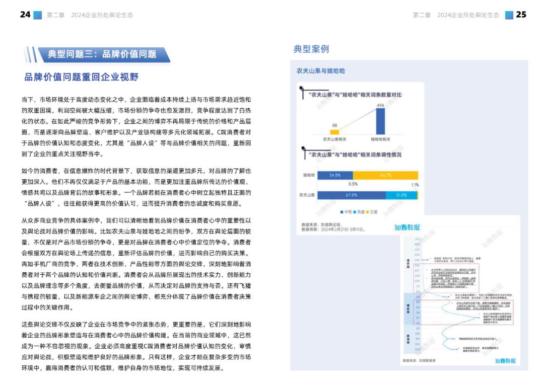Image resolution: width=544 pixels, height=392 pixels.
Task: Click the 娃哈哈 row label in sentiment chart
Action: (309, 176)
